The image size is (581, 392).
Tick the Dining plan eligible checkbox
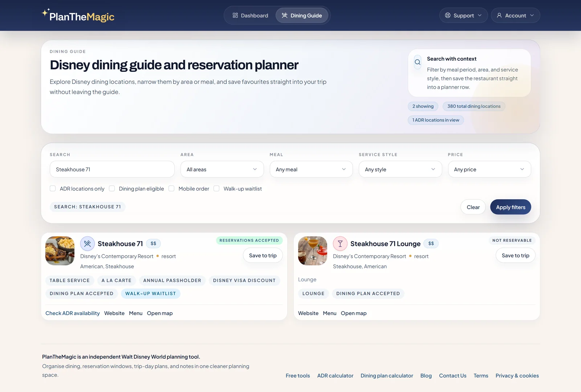(112, 188)
